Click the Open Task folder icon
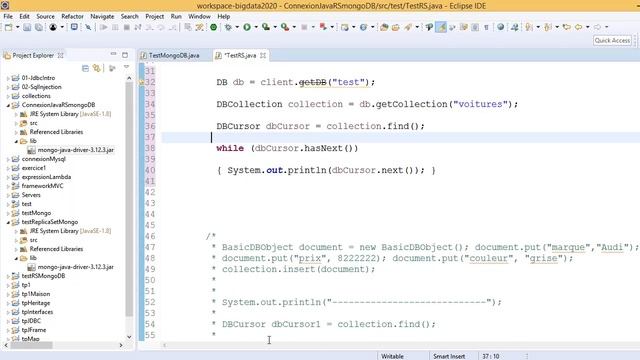 coord(395,27)
